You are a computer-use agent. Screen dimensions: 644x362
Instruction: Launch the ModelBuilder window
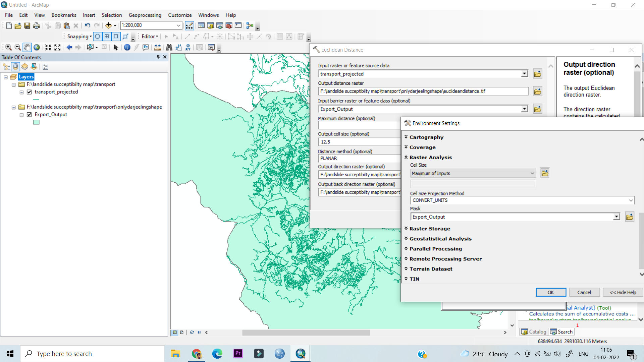249,25
